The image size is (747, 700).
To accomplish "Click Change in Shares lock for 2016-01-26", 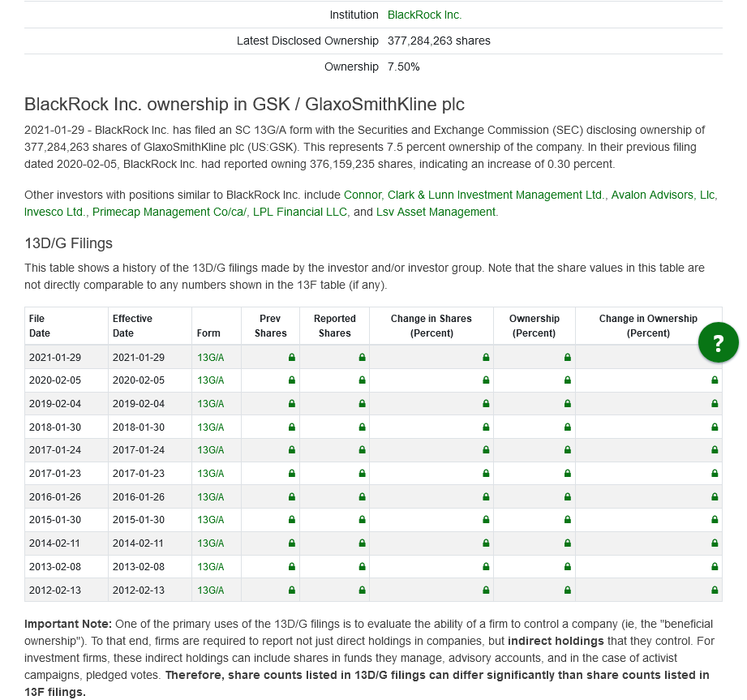I will [486, 496].
